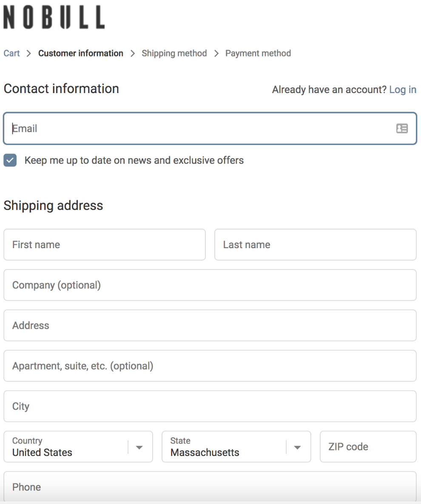Click the NOBULL logo
The image size is (421, 504).
coord(53,16)
